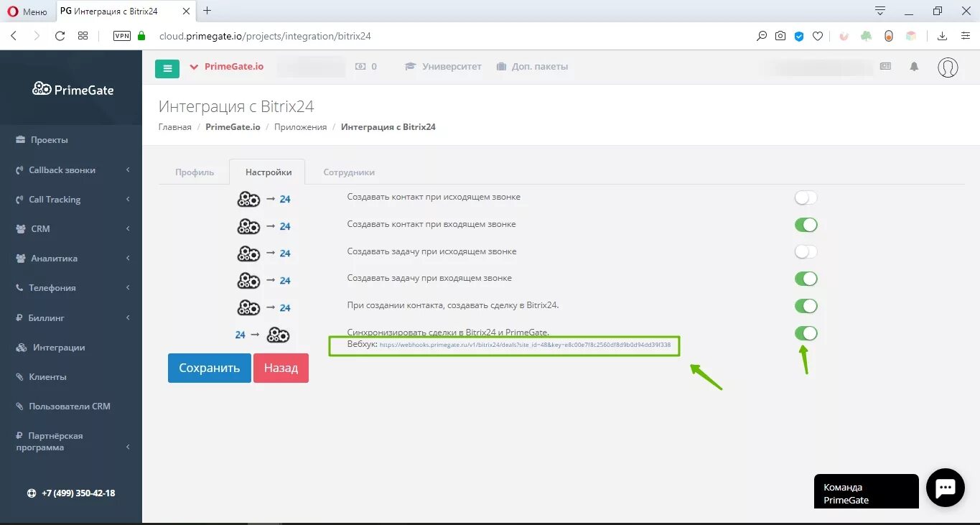
Task: Expand Биллинг sidebar menu
Action: pyautogui.click(x=71, y=317)
